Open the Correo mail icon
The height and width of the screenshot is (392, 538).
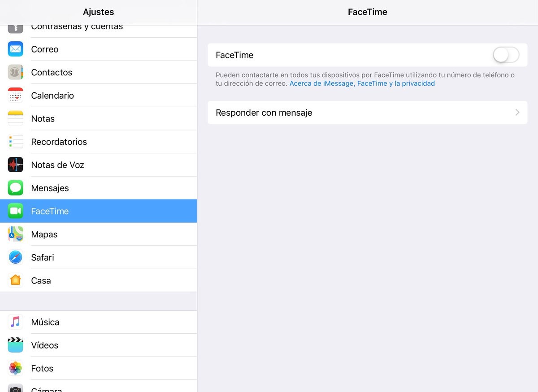click(15, 49)
